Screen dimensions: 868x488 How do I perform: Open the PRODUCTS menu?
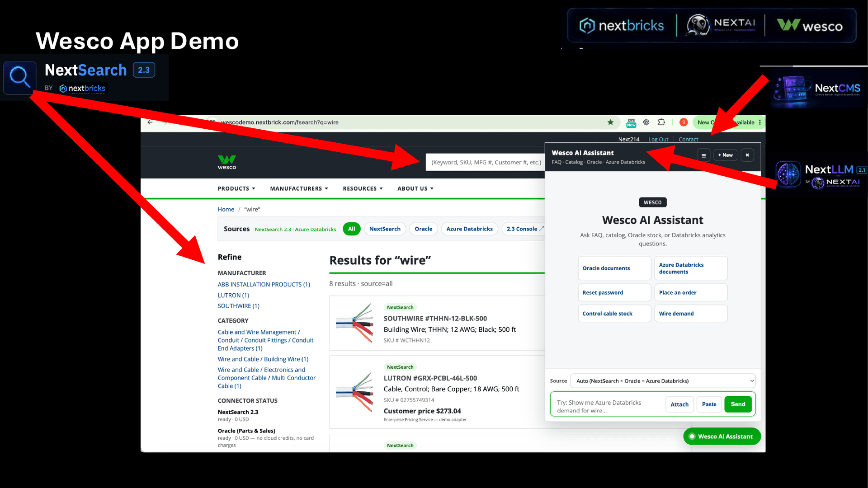click(x=236, y=188)
